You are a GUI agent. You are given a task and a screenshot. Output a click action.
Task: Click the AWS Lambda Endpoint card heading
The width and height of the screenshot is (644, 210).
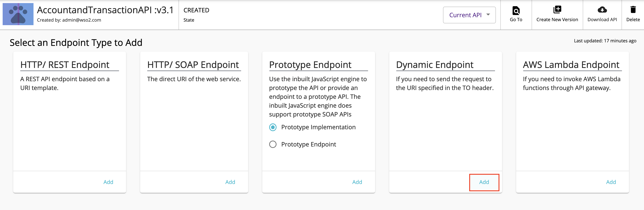(571, 65)
